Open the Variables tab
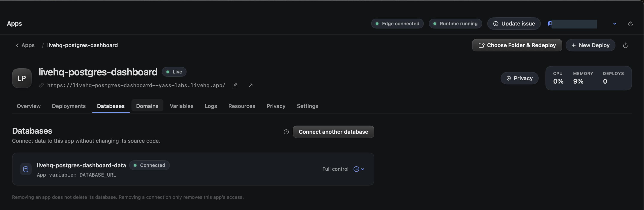This screenshot has height=210, width=644. (181, 106)
